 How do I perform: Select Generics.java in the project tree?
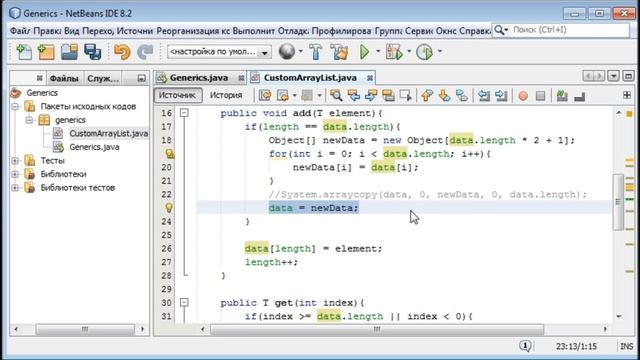pos(94,147)
